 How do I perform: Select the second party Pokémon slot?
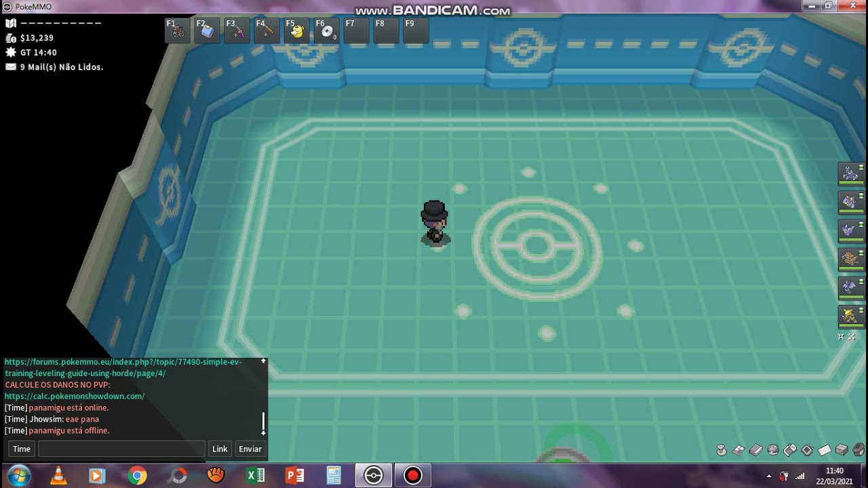851,202
